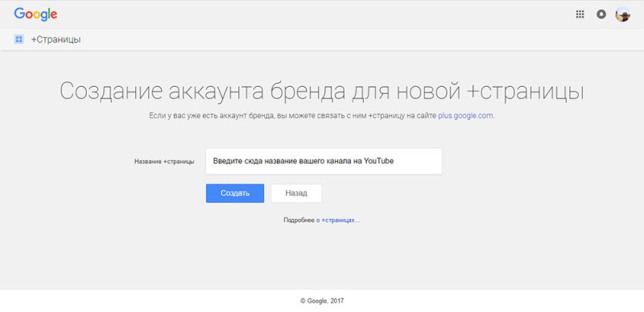The width and height of the screenshot is (644, 312).
Task: Click the 'Название +страницы' label
Action: click(x=164, y=162)
